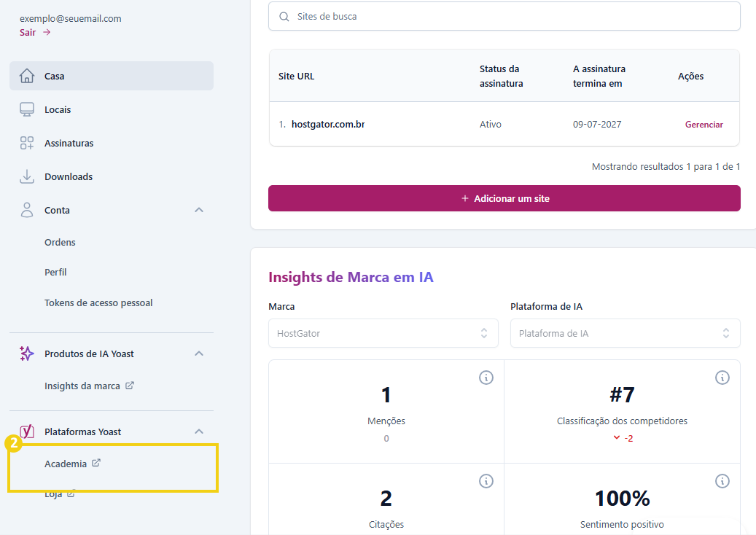The image size is (756, 535).
Task: Click the Casa home icon
Action: coord(27,76)
